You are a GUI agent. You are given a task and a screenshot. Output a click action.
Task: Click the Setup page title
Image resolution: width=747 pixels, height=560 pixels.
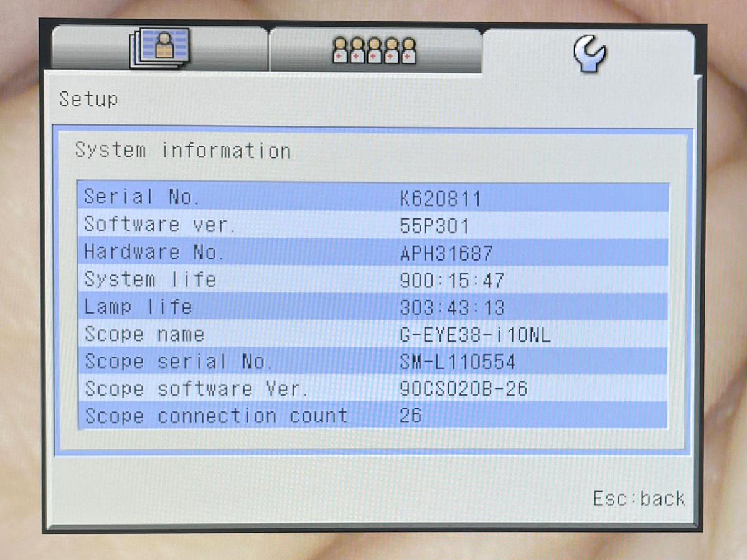[88, 99]
